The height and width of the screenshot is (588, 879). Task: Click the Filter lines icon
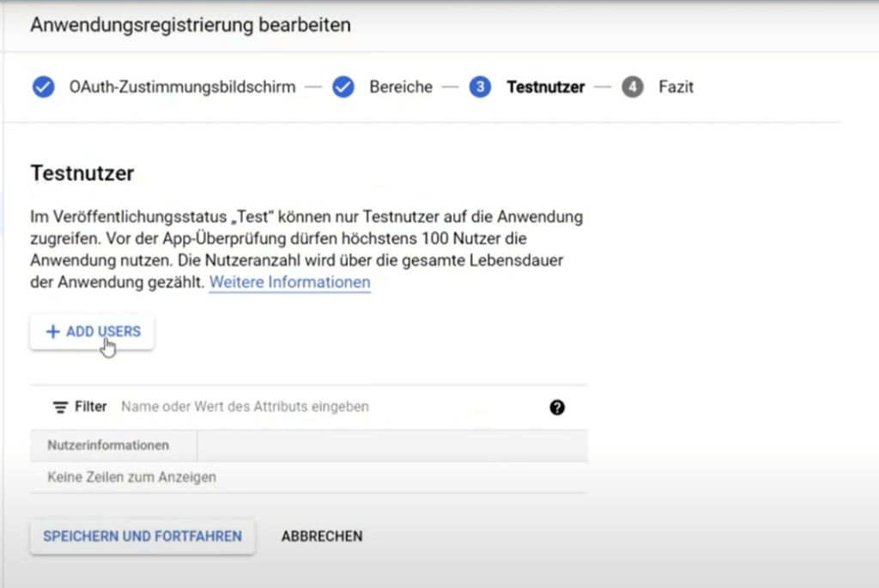point(60,407)
